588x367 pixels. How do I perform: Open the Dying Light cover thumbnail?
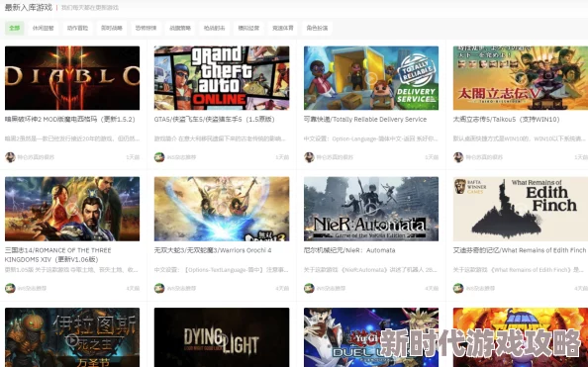(222, 337)
